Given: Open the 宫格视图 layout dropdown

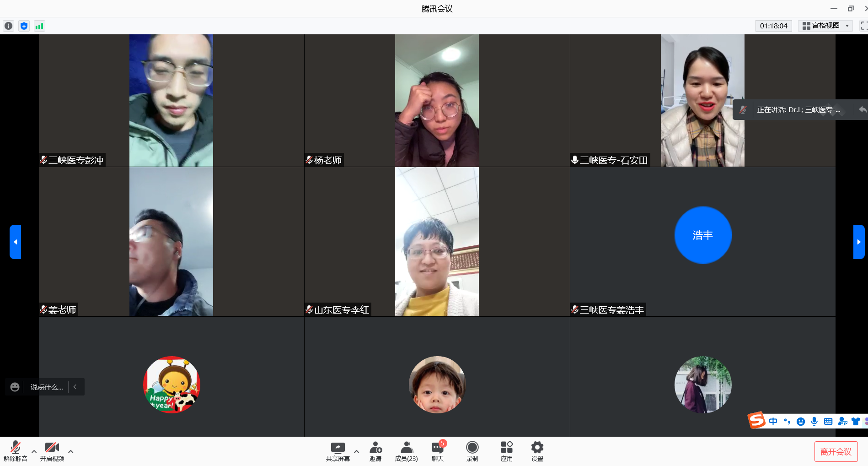Looking at the screenshot, I should (x=826, y=26).
